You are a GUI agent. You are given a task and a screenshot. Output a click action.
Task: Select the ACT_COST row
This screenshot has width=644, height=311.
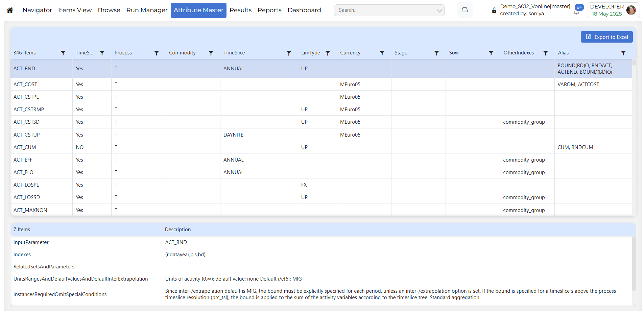pos(321,84)
